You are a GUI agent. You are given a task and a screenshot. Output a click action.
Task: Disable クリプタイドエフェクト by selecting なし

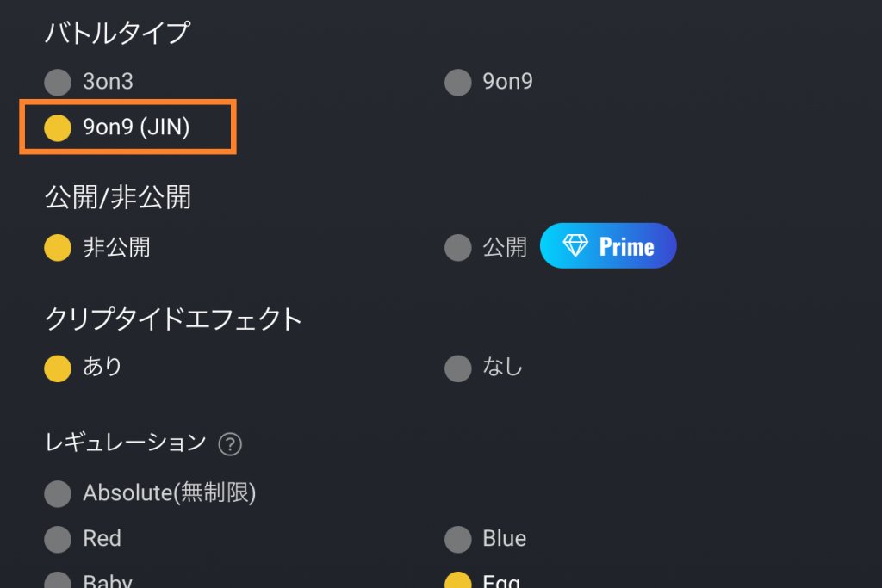pos(458,368)
